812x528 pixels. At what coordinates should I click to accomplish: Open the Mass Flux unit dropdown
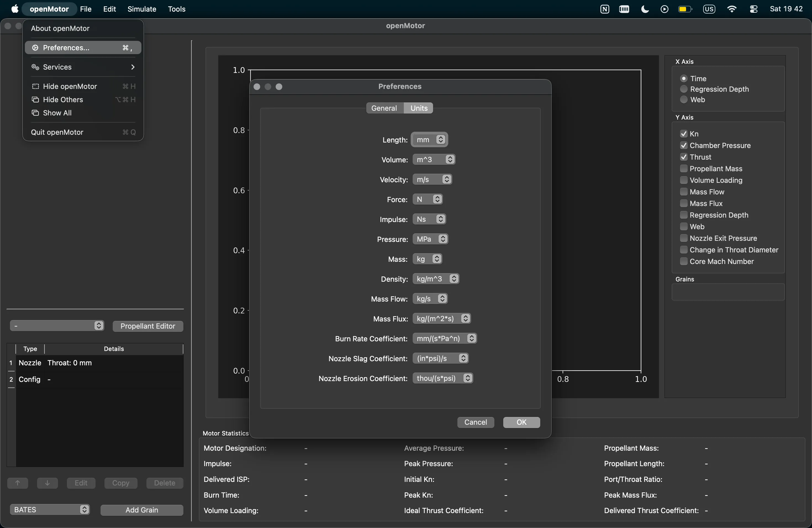click(442, 319)
